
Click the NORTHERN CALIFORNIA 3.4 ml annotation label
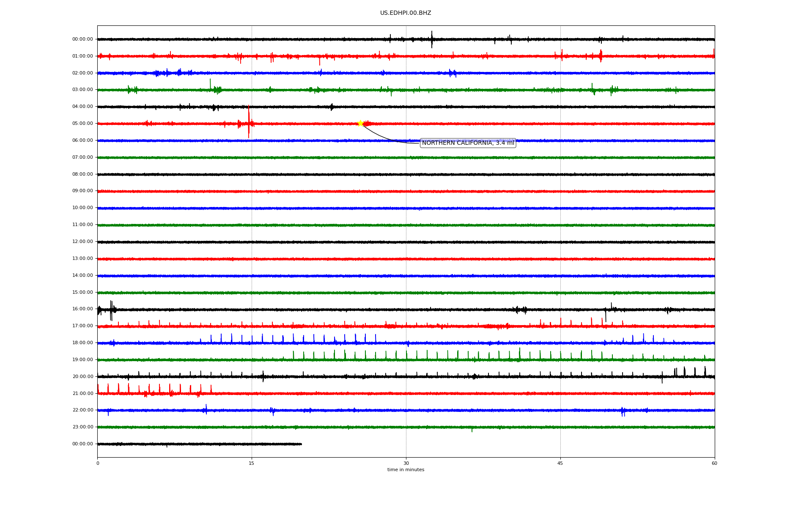point(468,143)
